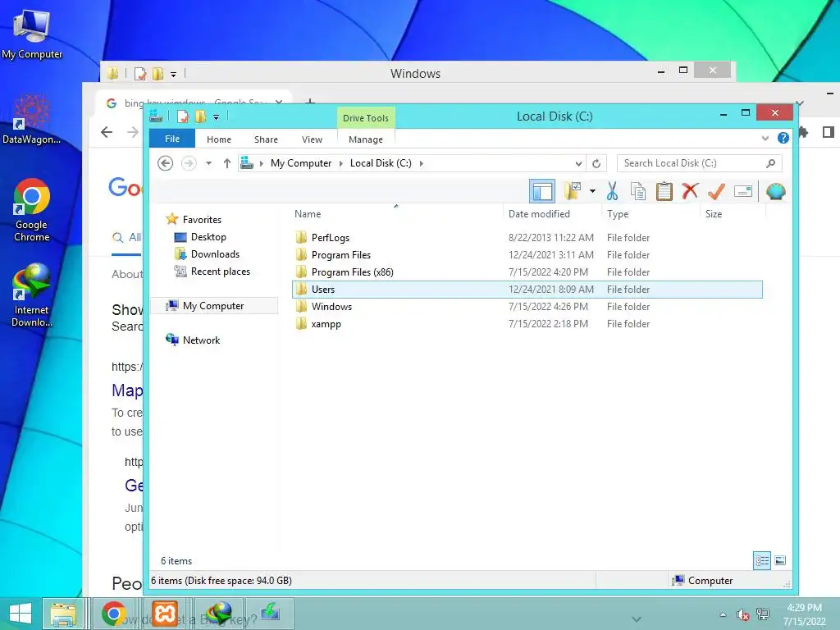The width and height of the screenshot is (840, 630).
Task: Select Network in navigation pane
Action: 202,340
